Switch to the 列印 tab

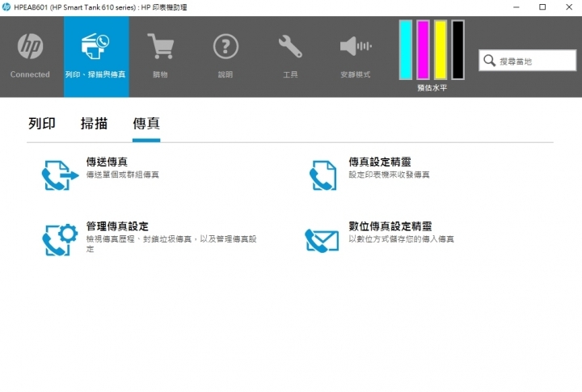point(42,124)
